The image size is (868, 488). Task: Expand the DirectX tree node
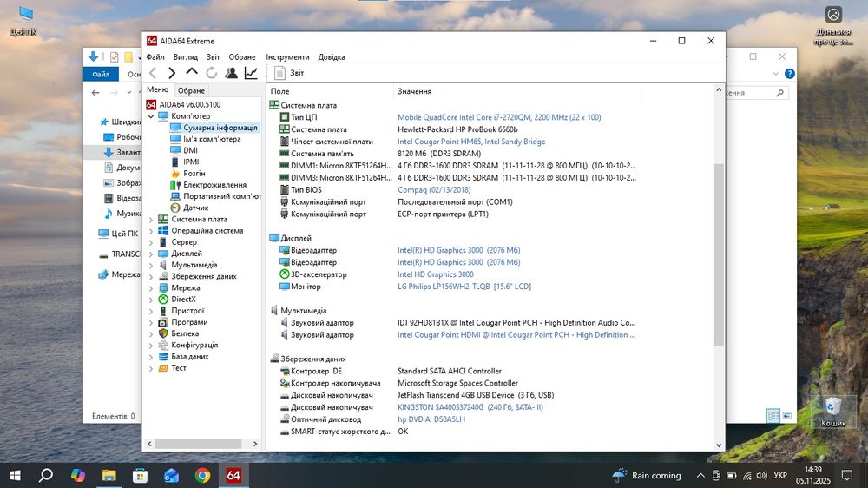pos(151,300)
